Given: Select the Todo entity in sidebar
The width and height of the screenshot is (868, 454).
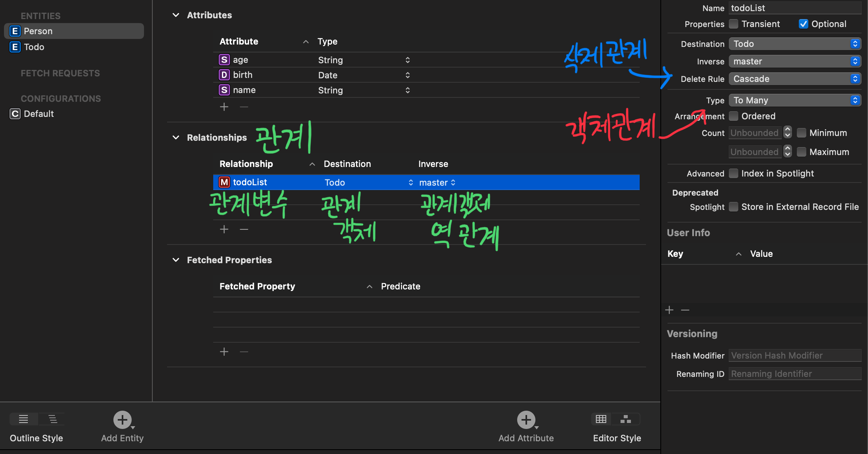Looking at the screenshot, I should (34, 47).
